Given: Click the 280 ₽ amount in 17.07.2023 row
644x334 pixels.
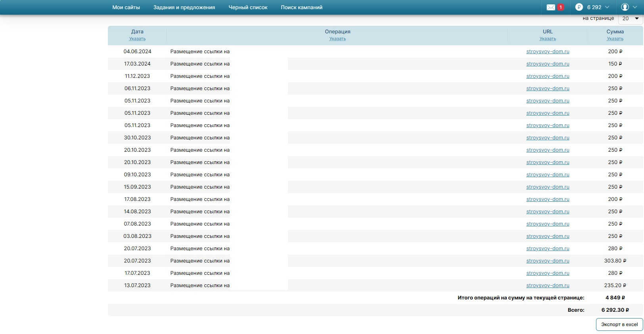Looking at the screenshot, I should coord(615,273).
